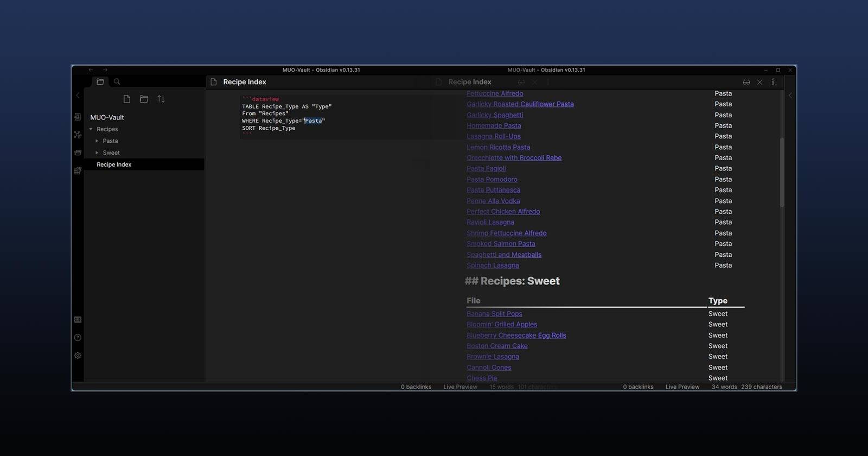
Task: Click the SORT Recipe_Type line
Action: (x=269, y=128)
